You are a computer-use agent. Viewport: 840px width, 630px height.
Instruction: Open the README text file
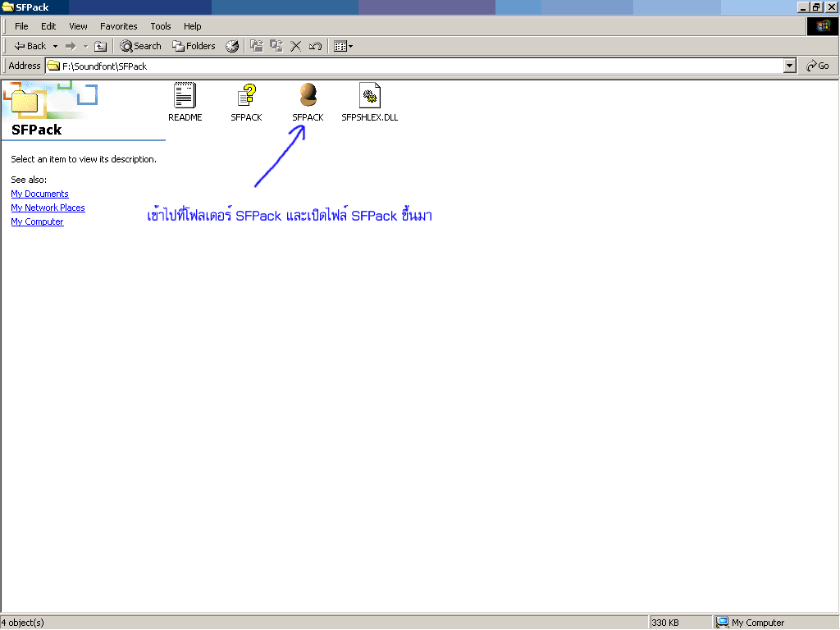185,103
